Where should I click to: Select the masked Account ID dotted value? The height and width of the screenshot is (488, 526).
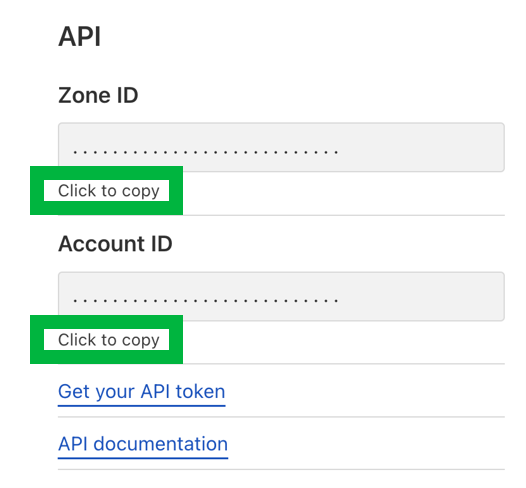tap(206, 301)
